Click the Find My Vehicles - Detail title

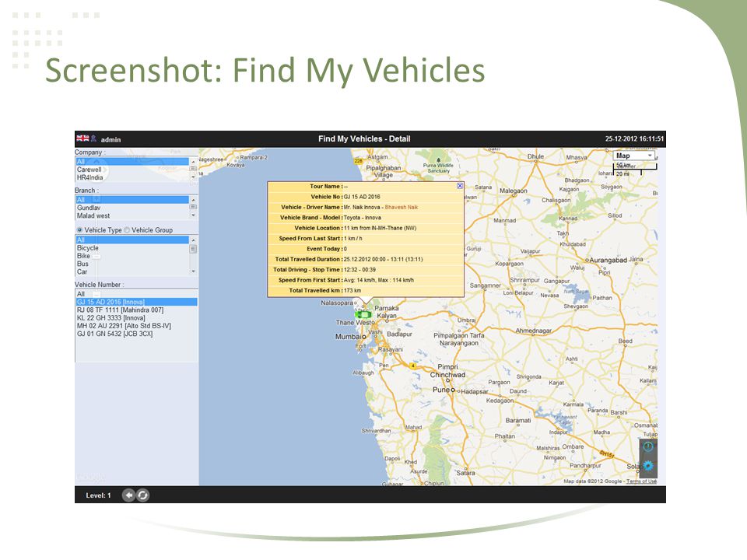click(364, 139)
